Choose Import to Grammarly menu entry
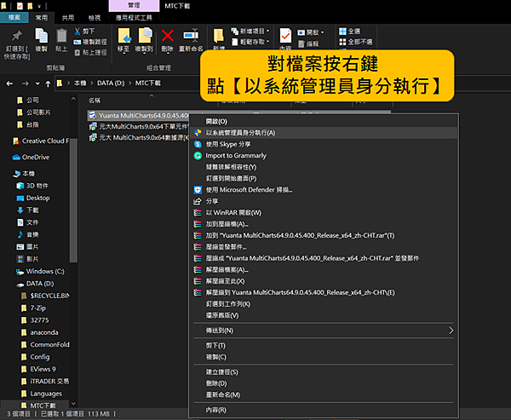Image resolution: width=511 pixels, height=420 pixels. click(x=324, y=156)
